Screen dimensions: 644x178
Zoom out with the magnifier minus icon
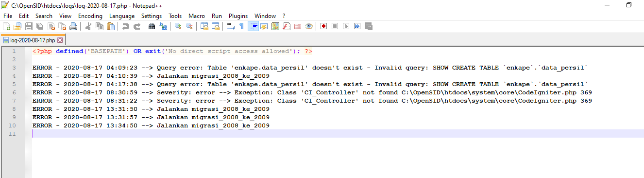click(189, 26)
